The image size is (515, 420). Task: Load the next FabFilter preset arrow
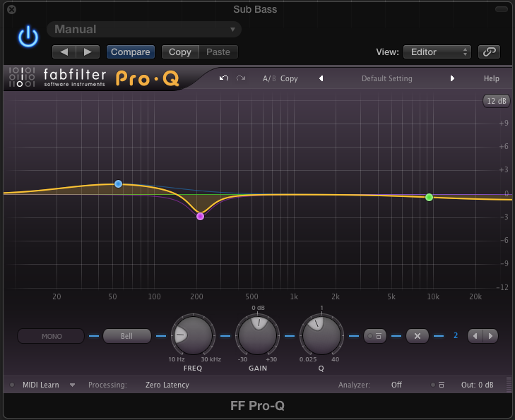[x=452, y=78]
